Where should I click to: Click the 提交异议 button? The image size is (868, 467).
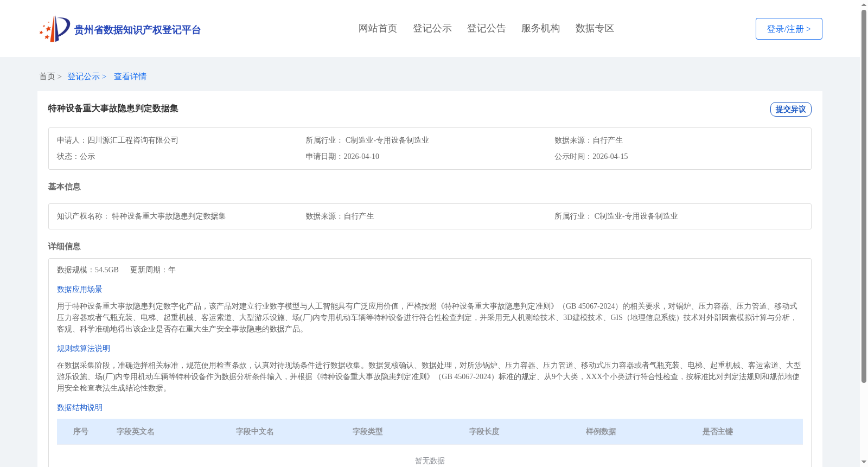(790, 109)
